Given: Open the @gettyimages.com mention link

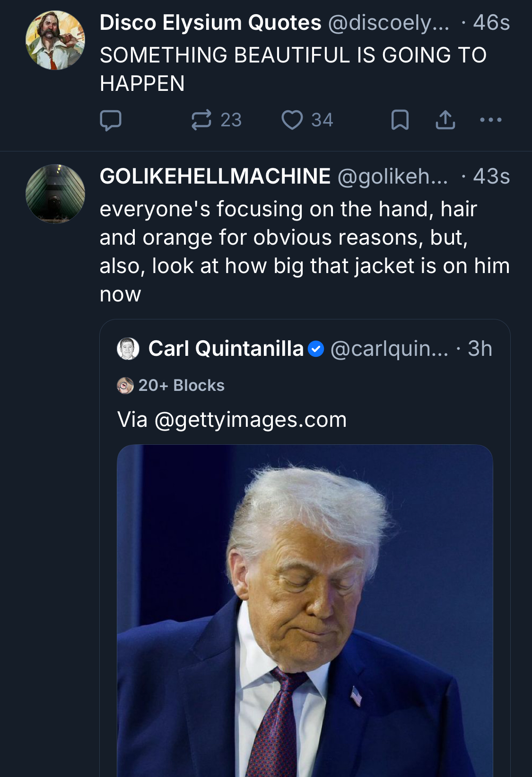Looking at the screenshot, I should pos(251,420).
